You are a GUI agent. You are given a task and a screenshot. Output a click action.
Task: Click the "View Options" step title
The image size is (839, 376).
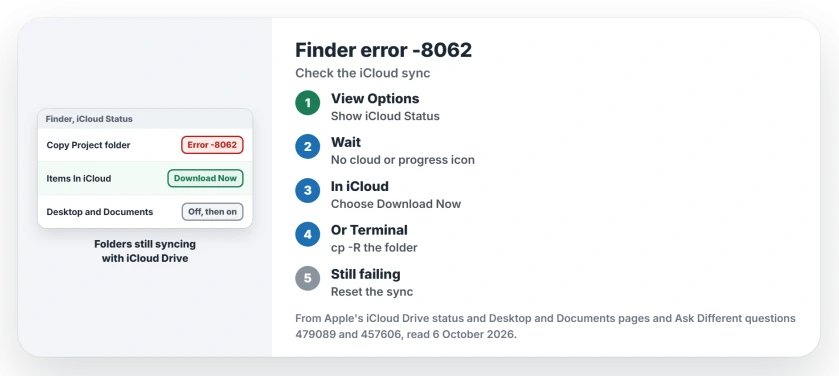[x=375, y=98]
